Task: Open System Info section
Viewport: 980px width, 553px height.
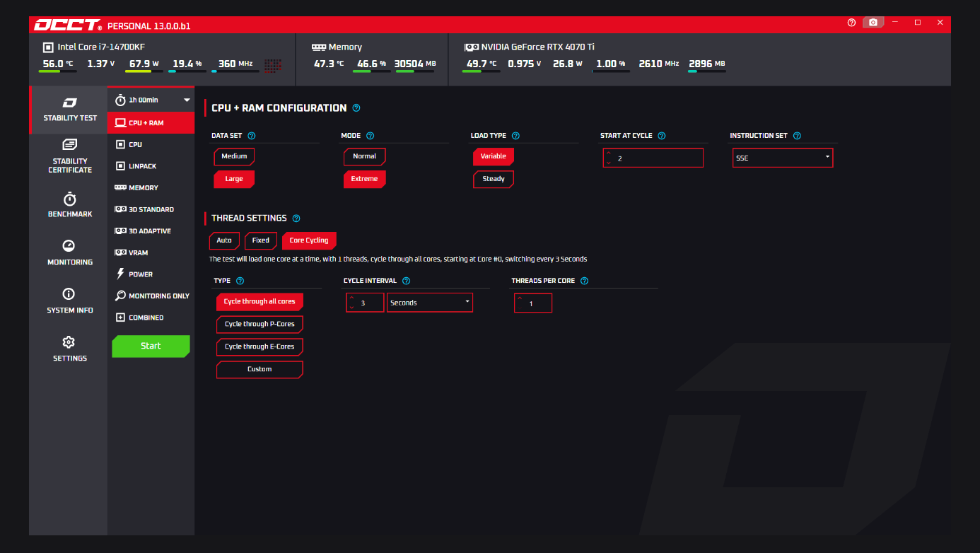Action: 69,301
